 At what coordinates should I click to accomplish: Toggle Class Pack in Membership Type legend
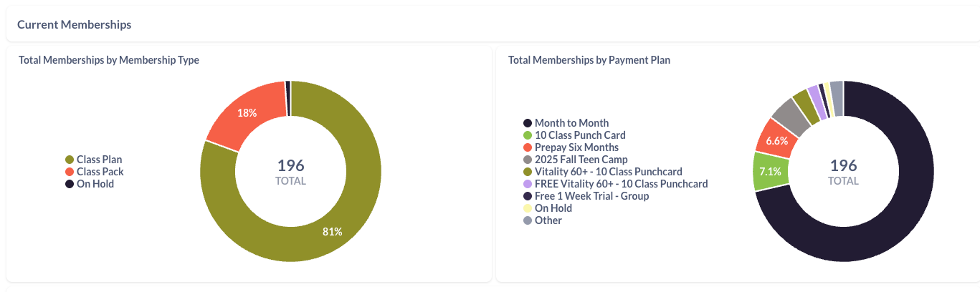(100, 172)
